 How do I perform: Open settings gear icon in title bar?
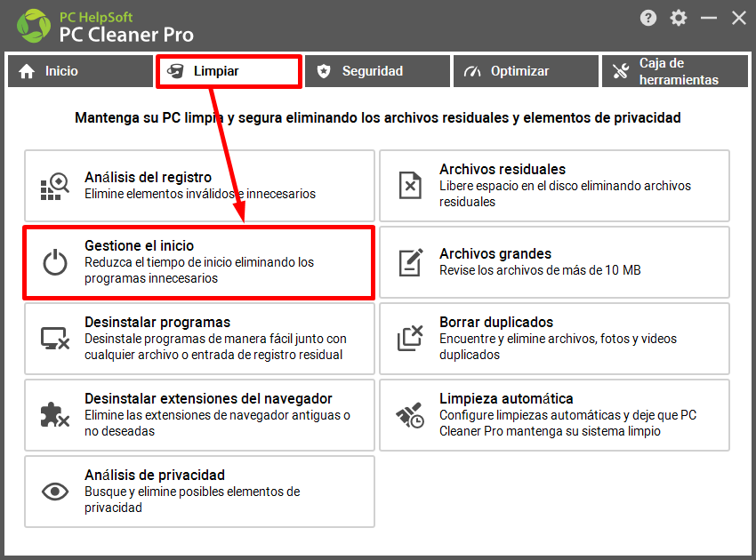[x=678, y=18]
